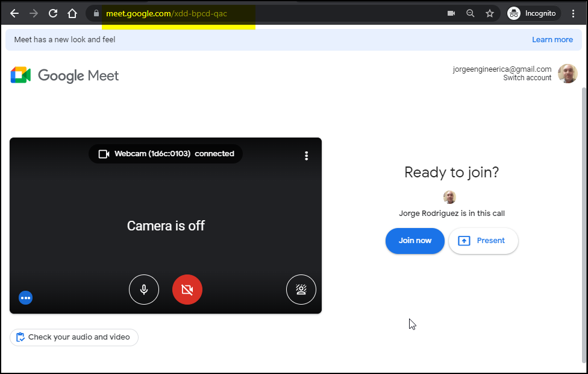Check your audio and video
588x374 pixels.
(74, 337)
